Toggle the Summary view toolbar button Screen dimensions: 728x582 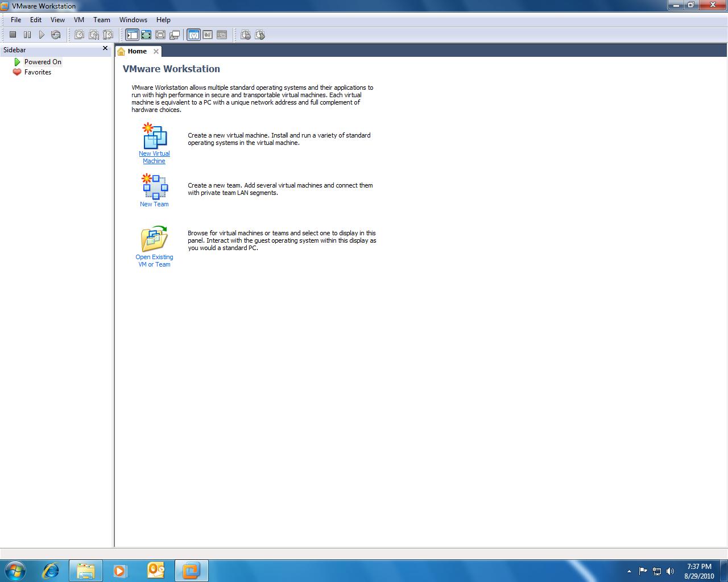[x=193, y=35]
